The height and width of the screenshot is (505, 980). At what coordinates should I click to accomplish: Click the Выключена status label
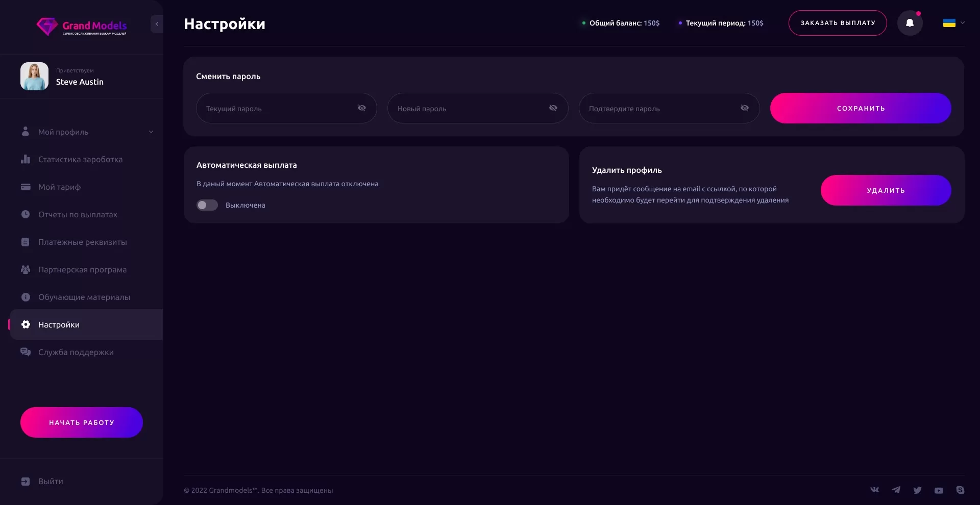(245, 205)
